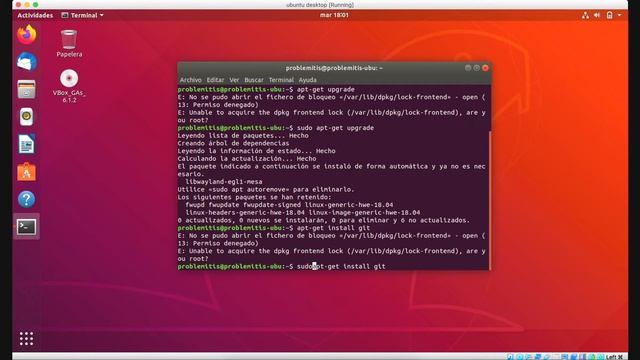Close the terminal window
Viewport: 640px width, 360px height.
click(485, 68)
